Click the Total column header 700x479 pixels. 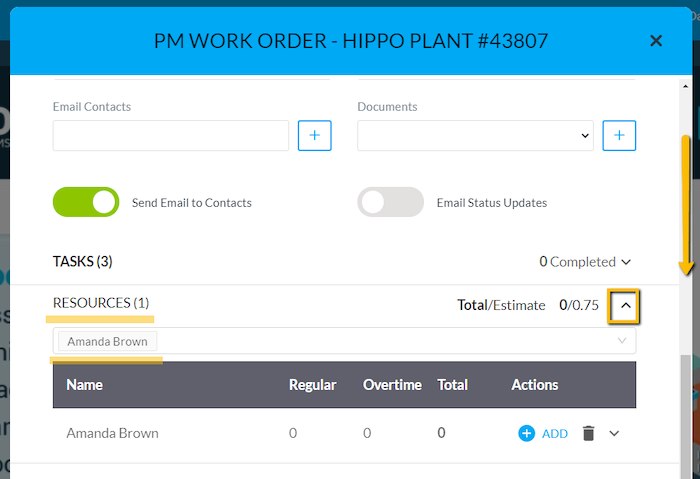click(x=452, y=385)
